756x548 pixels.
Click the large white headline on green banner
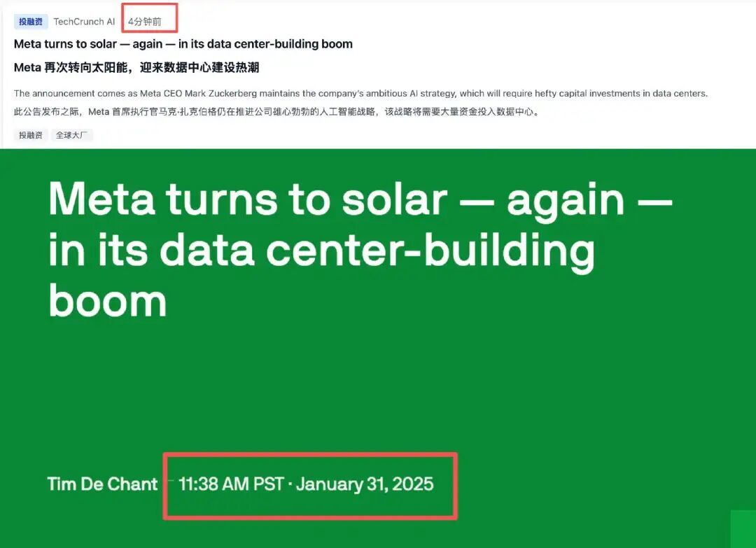coord(350,248)
